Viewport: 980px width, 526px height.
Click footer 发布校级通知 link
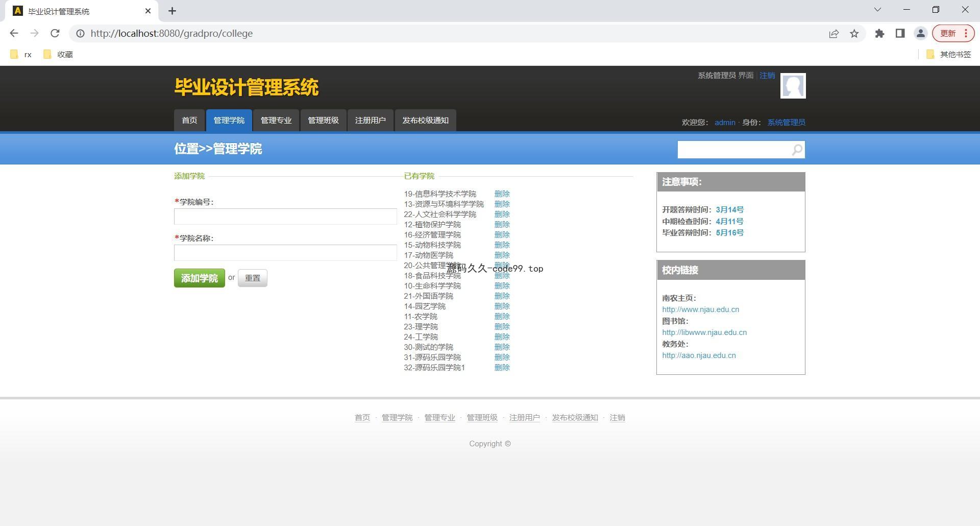pyautogui.click(x=575, y=418)
